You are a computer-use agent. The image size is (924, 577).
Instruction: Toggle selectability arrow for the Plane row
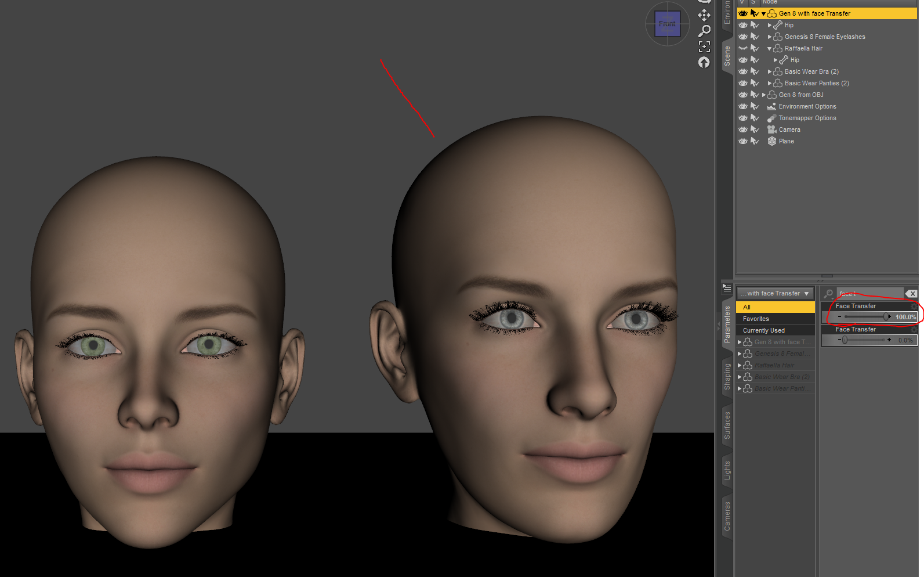coord(755,141)
